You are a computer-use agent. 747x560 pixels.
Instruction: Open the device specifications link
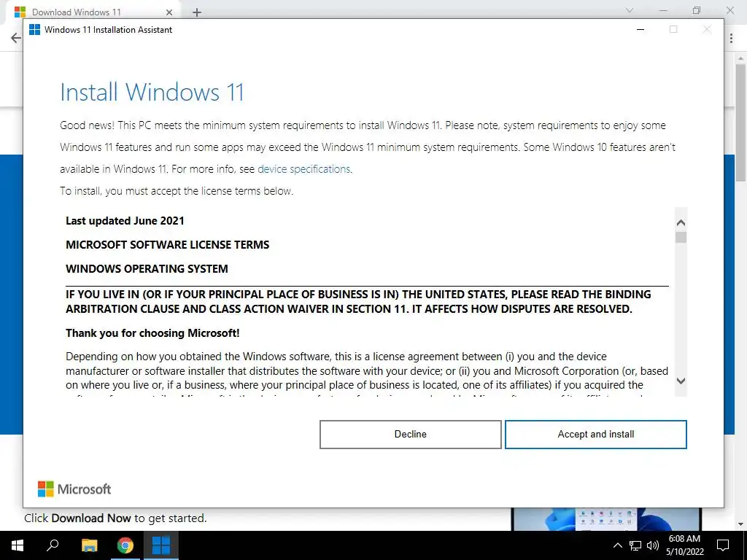point(304,169)
